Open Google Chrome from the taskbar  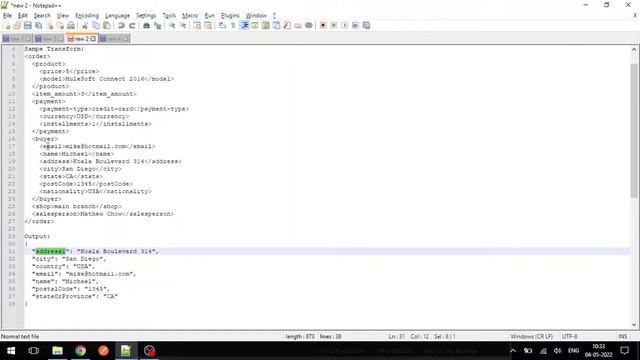80,351
